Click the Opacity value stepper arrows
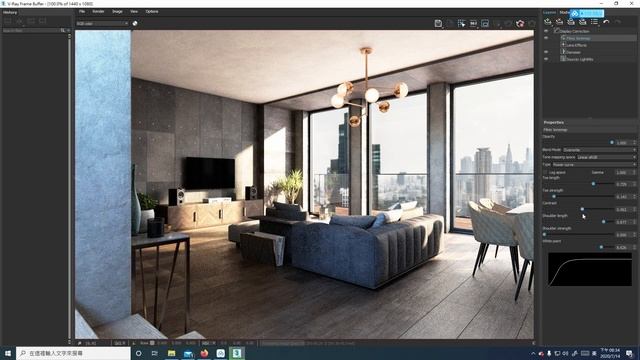 pyautogui.click(x=634, y=142)
